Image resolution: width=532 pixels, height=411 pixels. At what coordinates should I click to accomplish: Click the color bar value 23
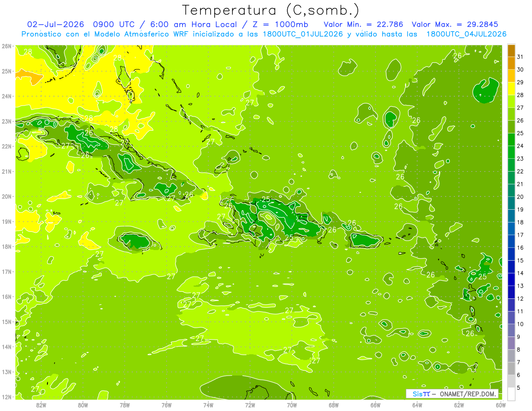click(520, 158)
